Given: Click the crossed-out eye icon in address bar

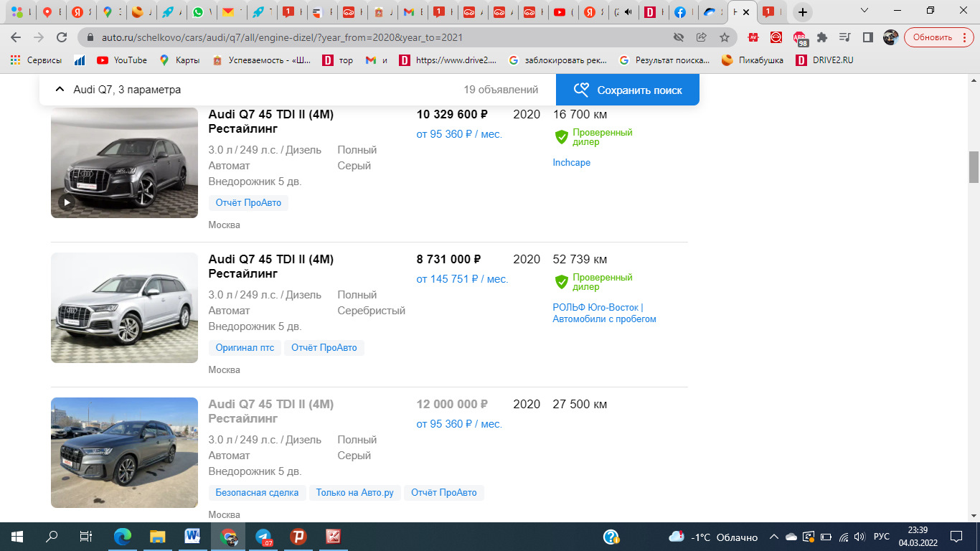Looking at the screenshot, I should pos(678,37).
